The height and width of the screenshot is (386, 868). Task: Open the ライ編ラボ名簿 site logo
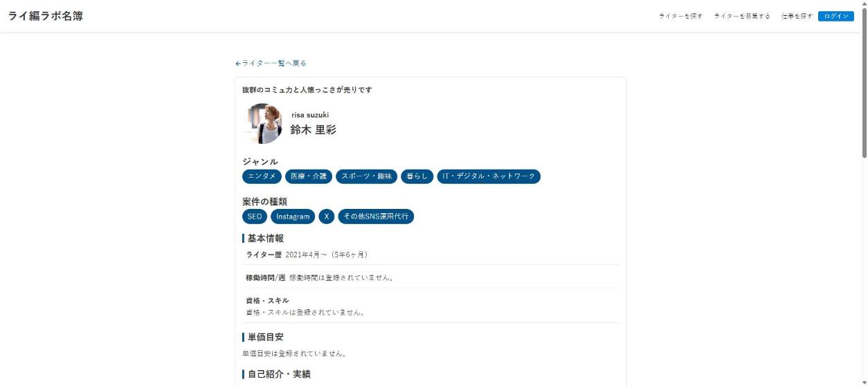pyautogui.click(x=46, y=16)
